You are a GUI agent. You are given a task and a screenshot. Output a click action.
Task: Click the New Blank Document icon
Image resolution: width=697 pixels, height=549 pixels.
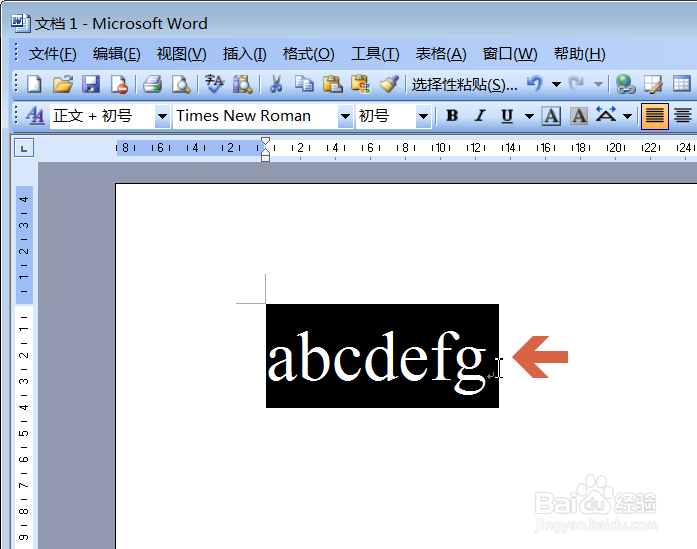[34, 84]
